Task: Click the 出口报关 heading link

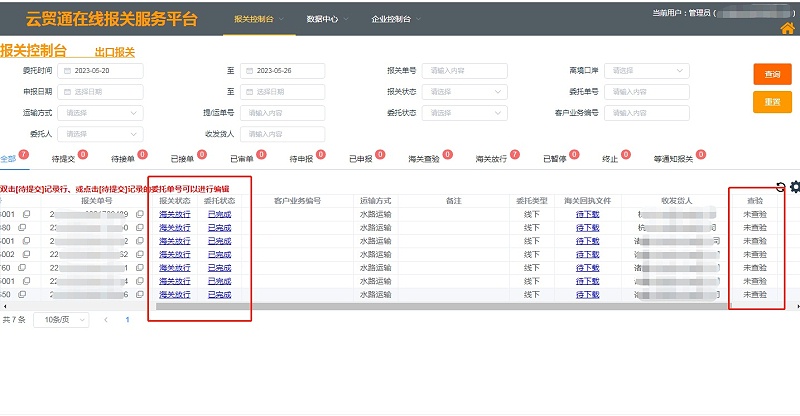Action: tap(115, 52)
